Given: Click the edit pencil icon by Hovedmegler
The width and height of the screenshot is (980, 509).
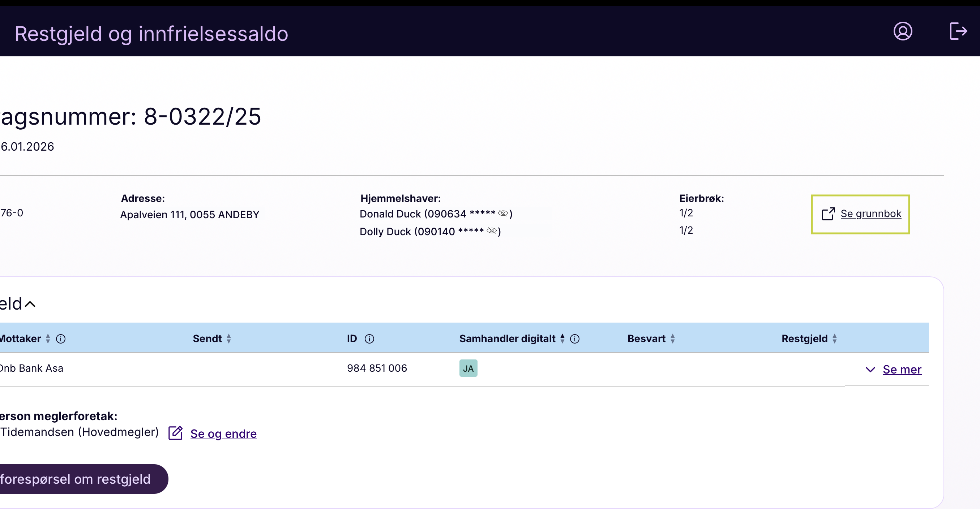Looking at the screenshot, I should tap(176, 433).
